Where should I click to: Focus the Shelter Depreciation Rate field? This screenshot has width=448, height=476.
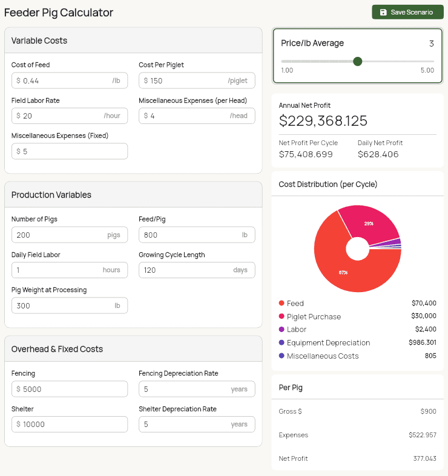[x=185, y=424]
